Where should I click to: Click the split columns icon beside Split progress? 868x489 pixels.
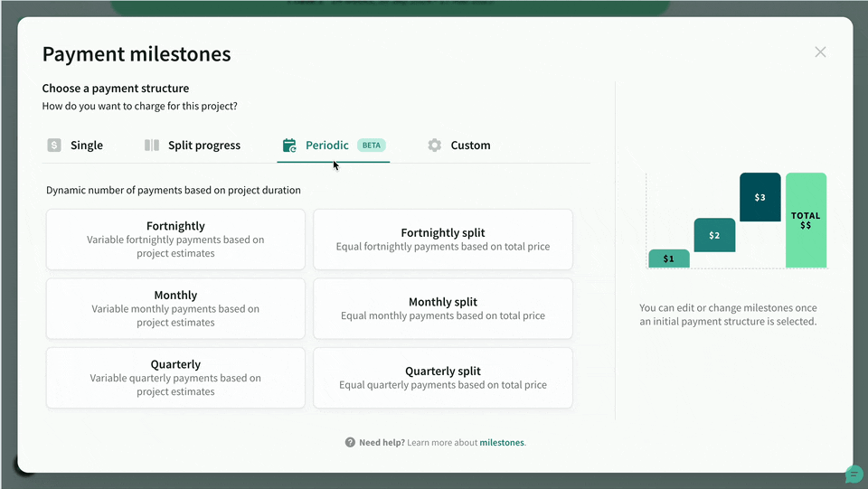click(x=152, y=146)
